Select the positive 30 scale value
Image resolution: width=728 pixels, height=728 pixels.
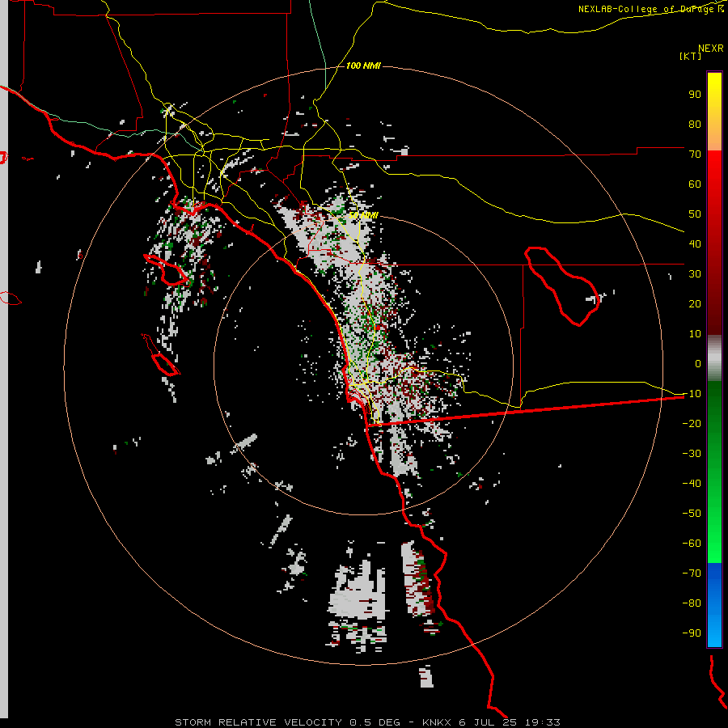pyautogui.click(x=695, y=274)
